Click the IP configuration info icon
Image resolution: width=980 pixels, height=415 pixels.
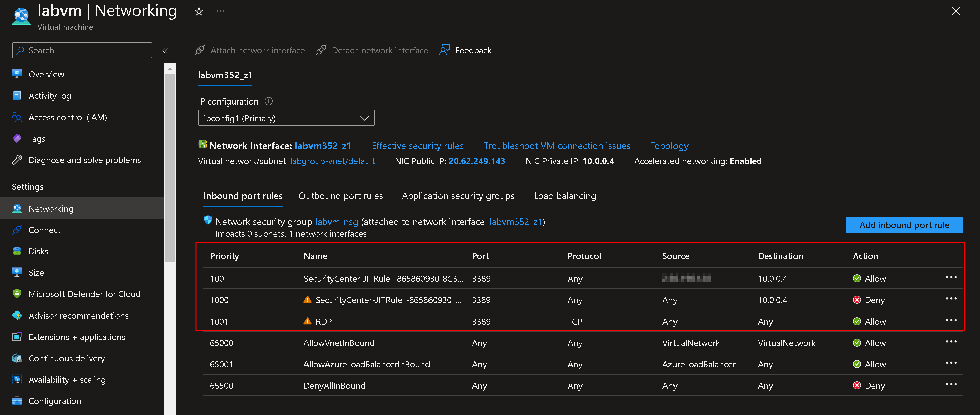pyautogui.click(x=269, y=101)
